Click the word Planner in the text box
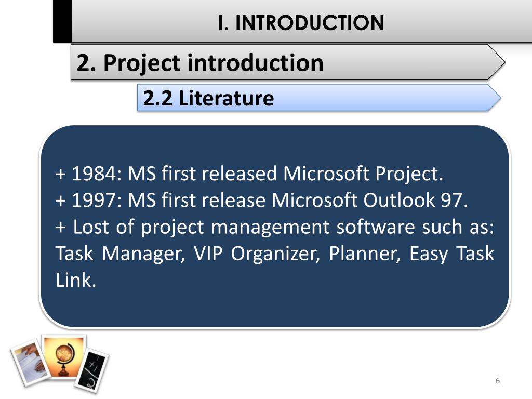The width and height of the screenshot is (532, 399). coord(365,254)
